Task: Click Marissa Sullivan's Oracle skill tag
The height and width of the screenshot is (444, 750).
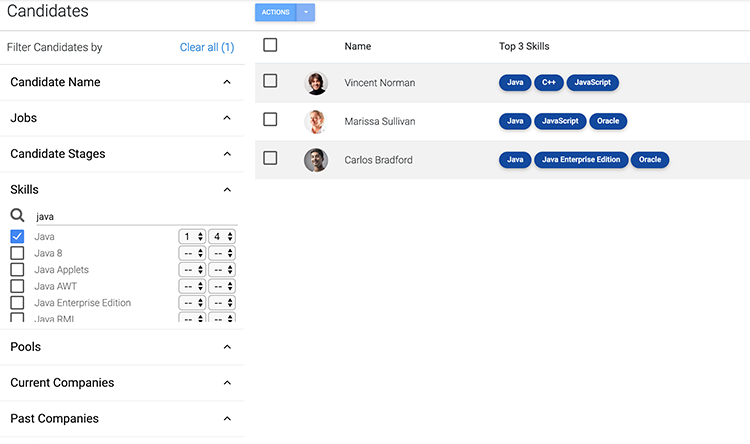Action: pyautogui.click(x=608, y=121)
